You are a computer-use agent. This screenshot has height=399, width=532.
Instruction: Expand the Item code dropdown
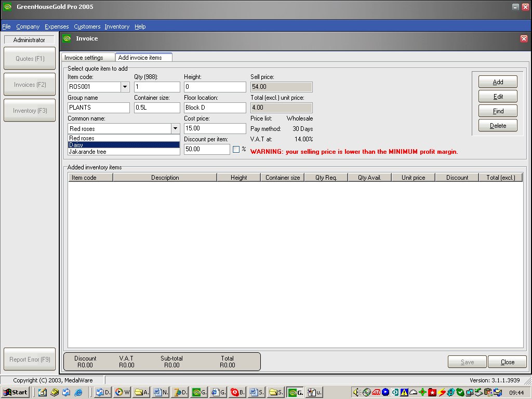coord(125,87)
